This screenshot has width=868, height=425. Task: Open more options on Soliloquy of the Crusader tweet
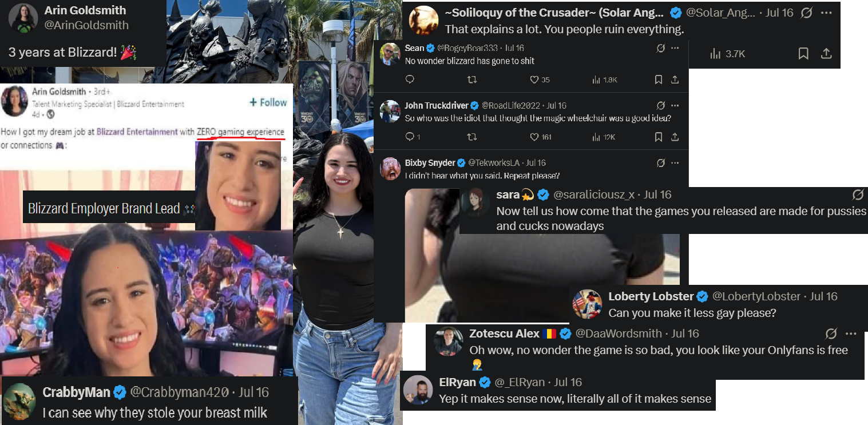(x=826, y=13)
